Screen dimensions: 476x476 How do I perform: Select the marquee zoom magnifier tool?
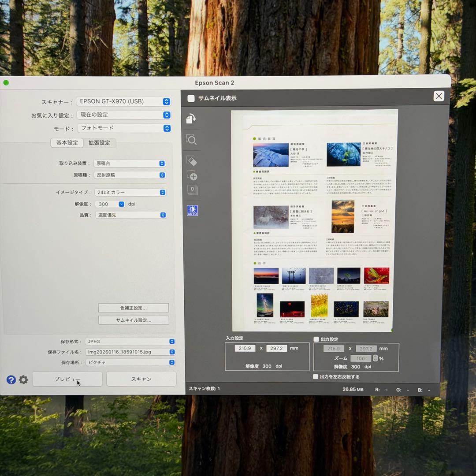point(192,140)
